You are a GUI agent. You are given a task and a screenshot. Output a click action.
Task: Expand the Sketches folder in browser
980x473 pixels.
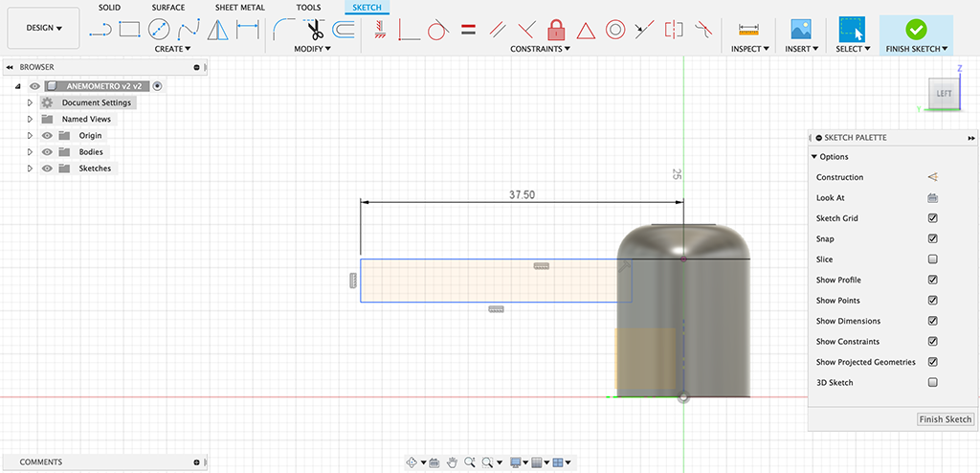click(30, 169)
